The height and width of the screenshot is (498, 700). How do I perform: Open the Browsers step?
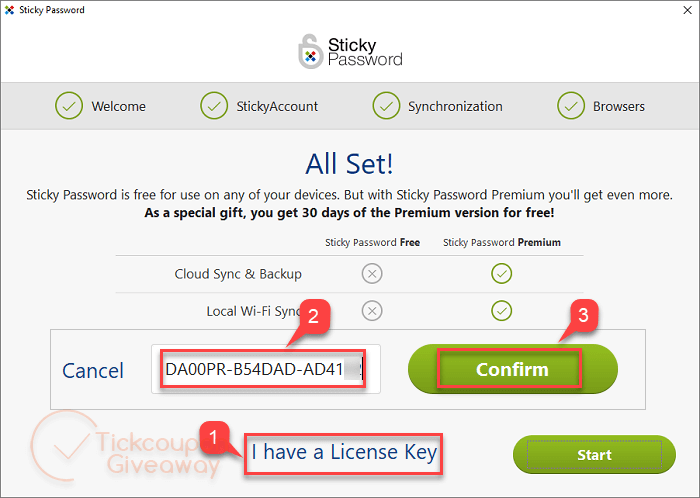click(x=617, y=106)
